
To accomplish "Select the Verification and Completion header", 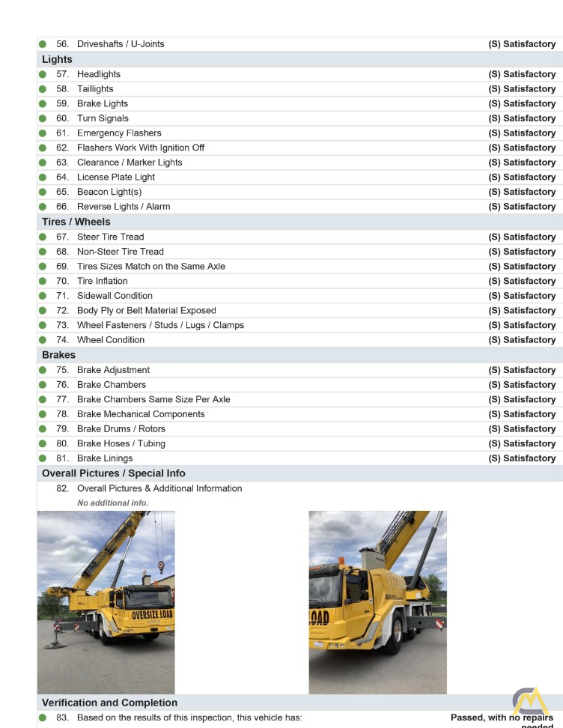I will pyautogui.click(x=299, y=703).
